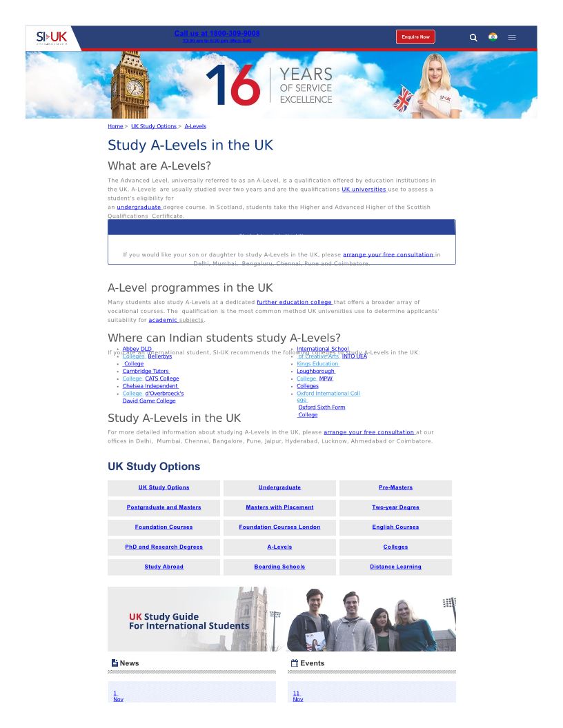The image size is (563, 728).
Task: Click the Events calendar icon
Action: point(295,663)
